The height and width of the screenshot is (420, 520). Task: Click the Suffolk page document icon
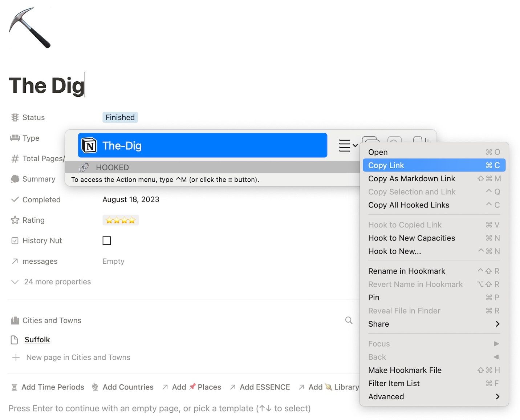click(15, 340)
